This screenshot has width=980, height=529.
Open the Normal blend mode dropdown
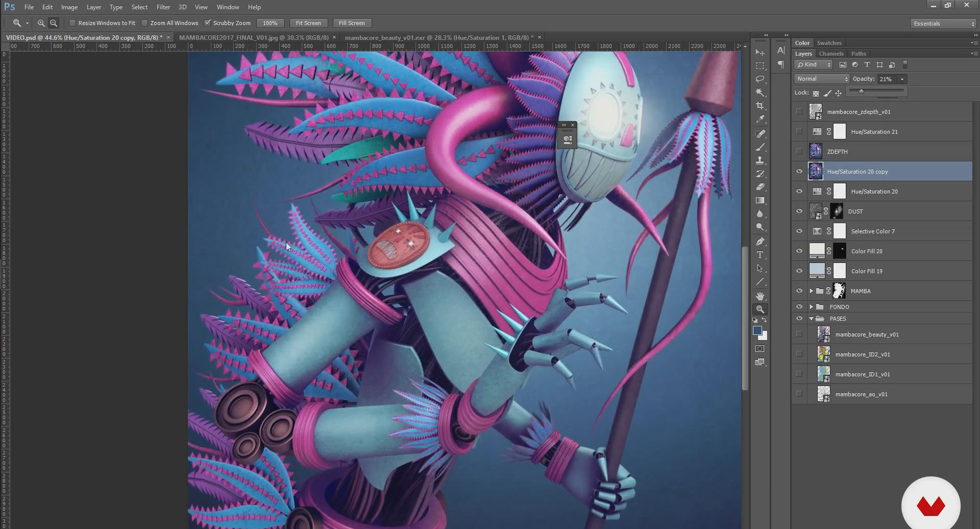click(822, 79)
